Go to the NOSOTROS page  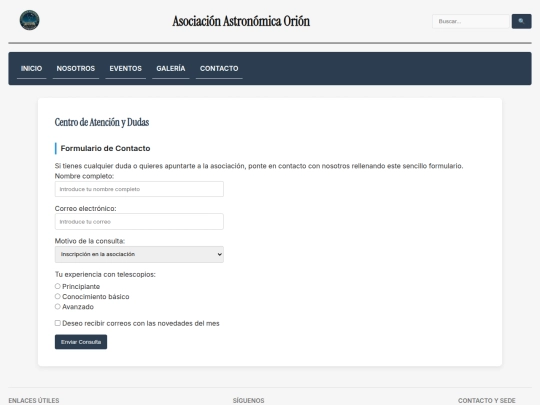pyautogui.click(x=76, y=69)
